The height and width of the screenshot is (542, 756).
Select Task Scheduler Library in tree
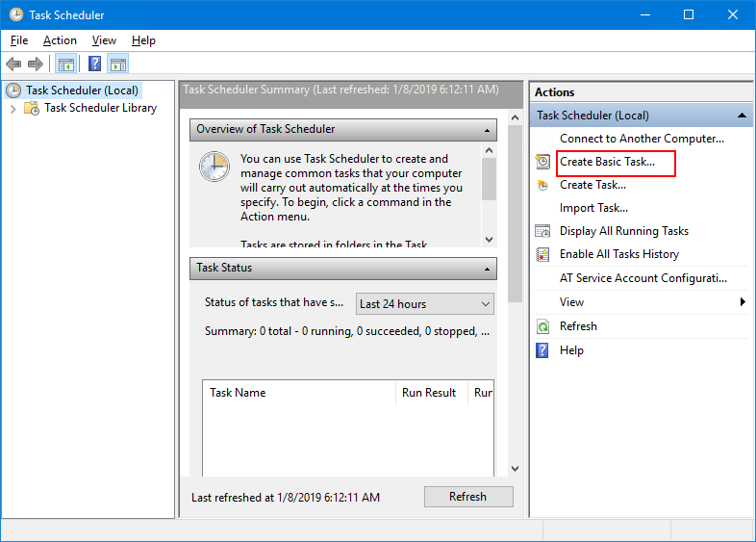point(100,108)
